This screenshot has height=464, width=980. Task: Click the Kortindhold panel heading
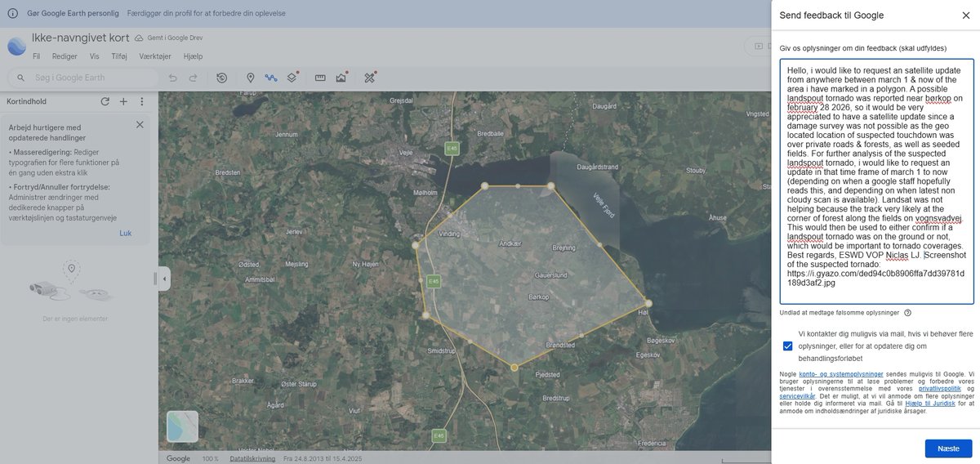click(26, 101)
